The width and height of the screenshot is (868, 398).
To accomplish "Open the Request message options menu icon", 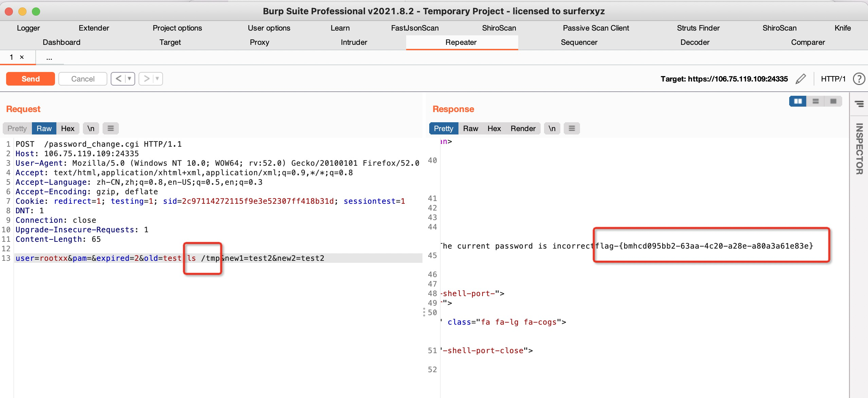I will tap(110, 128).
